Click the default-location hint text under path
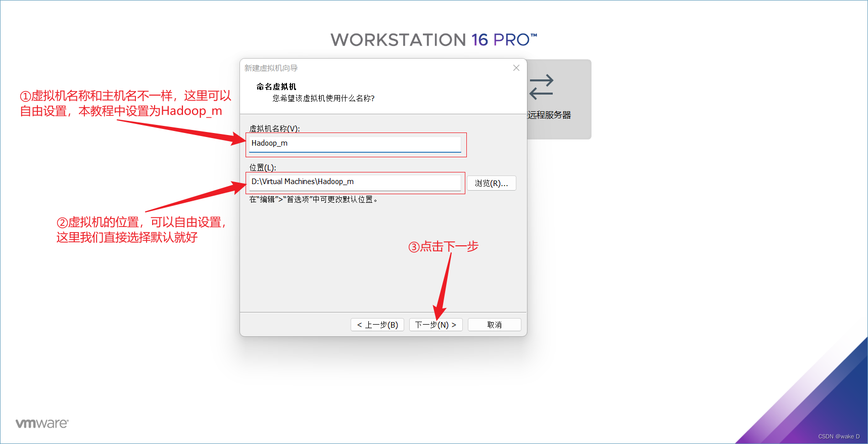Screen dimensions: 868x444 (x=313, y=200)
